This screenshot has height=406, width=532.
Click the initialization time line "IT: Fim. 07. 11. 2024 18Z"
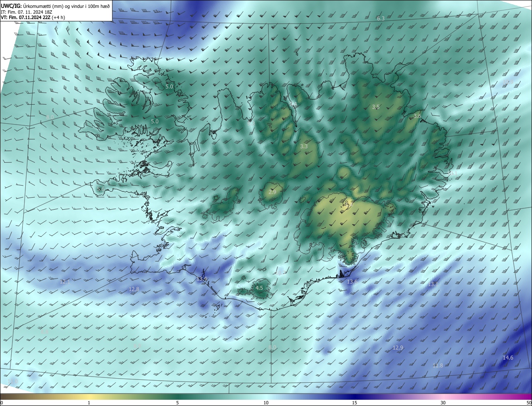pos(27,12)
